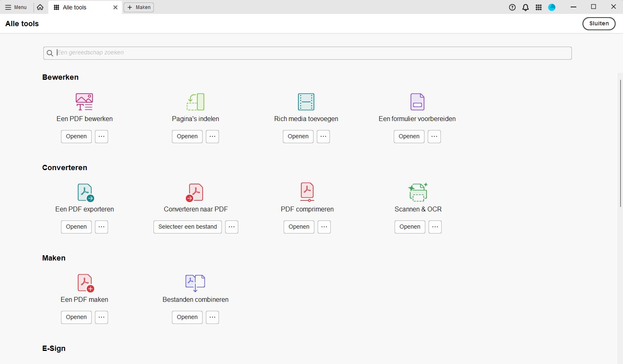Open the notifications bell icon
Screen dimensions: 623x364
click(x=526, y=7)
